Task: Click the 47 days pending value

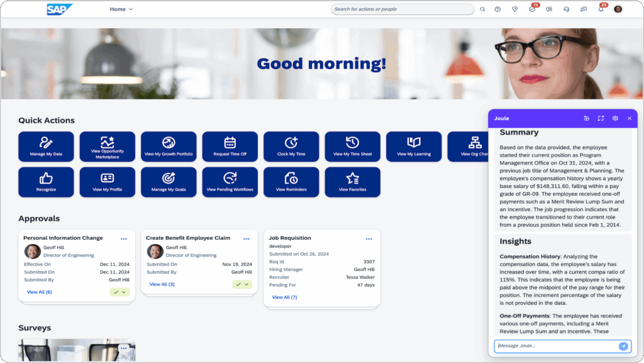Action: (x=365, y=285)
